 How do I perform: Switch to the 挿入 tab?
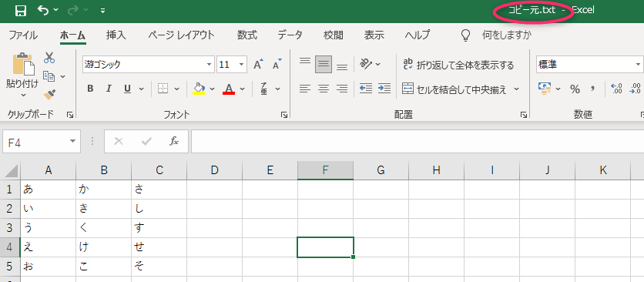pyautogui.click(x=116, y=35)
